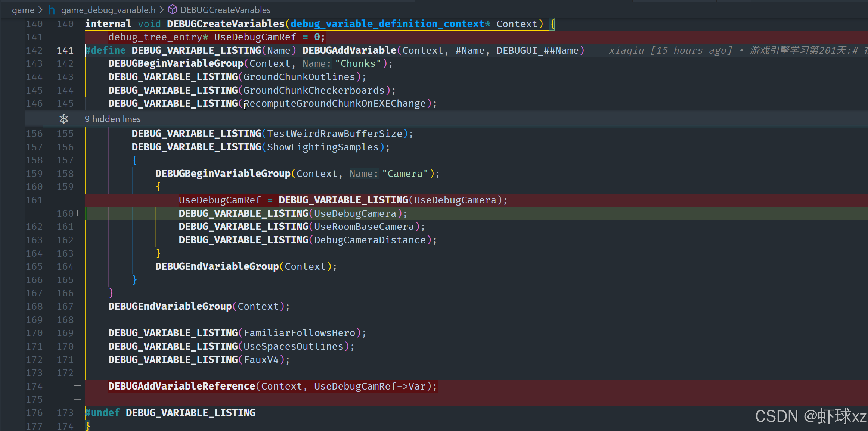Click the minus marker on line 141
The image size is (868, 431).
pyautogui.click(x=78, y=37)
